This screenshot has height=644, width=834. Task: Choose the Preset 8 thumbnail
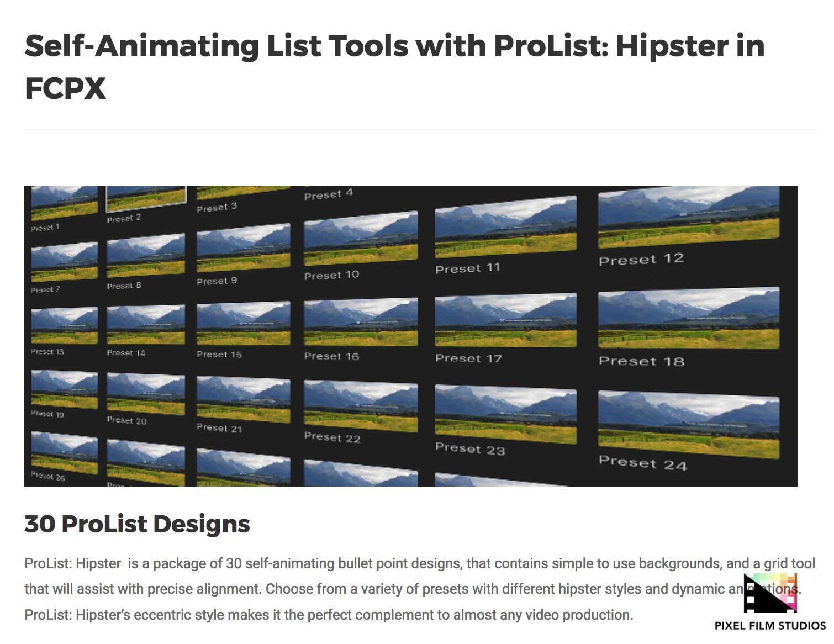146,255
